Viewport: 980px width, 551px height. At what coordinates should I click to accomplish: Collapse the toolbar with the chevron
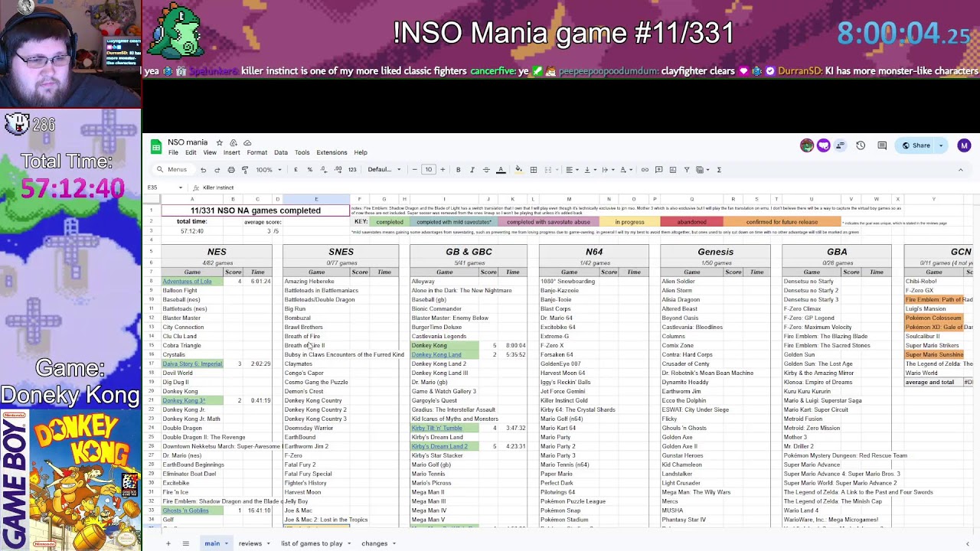pyautogui.click(x=960, y=170)
